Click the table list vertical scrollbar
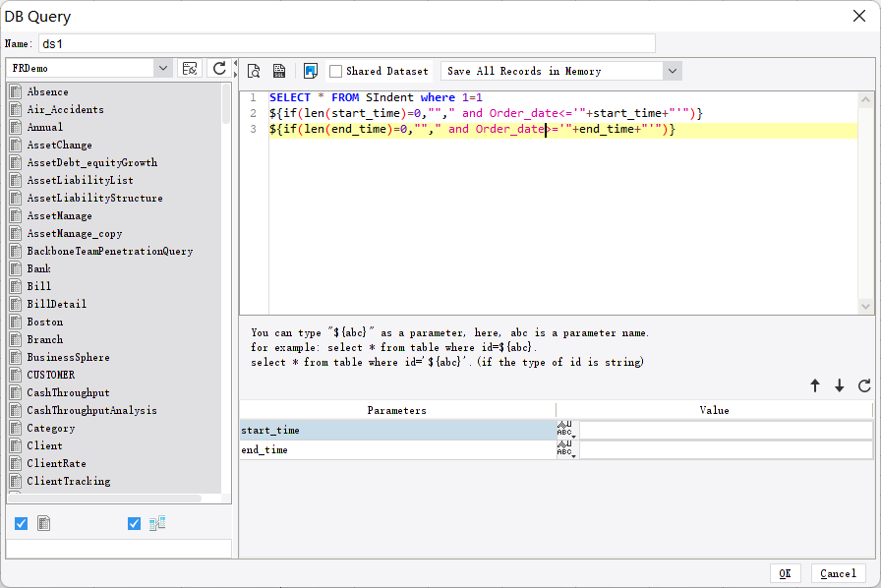The image size is (881, 588). coord(226,103)
